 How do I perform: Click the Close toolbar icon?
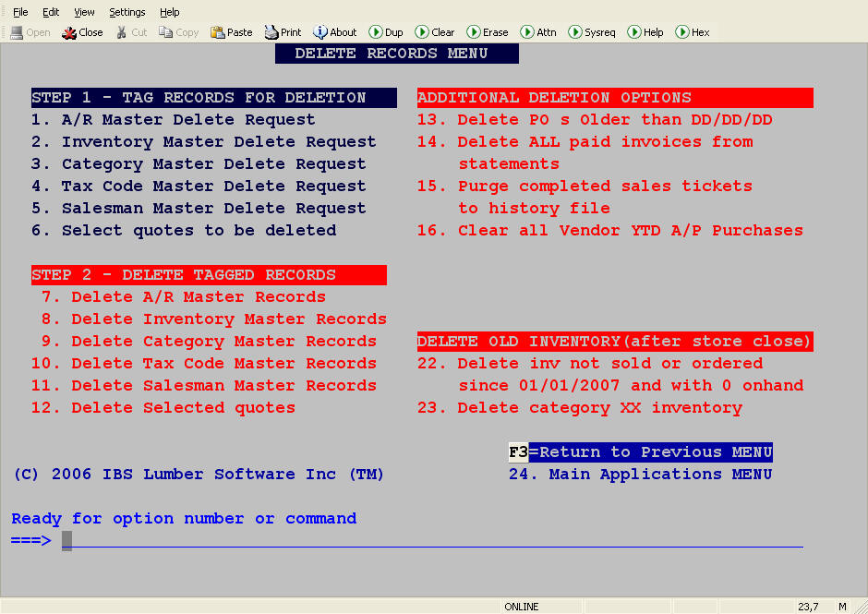pyautogui.click(x=69, y=32)
